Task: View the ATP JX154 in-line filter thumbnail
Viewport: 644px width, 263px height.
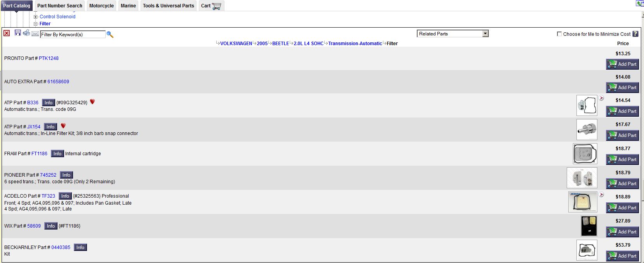Action: click(587, 130)
